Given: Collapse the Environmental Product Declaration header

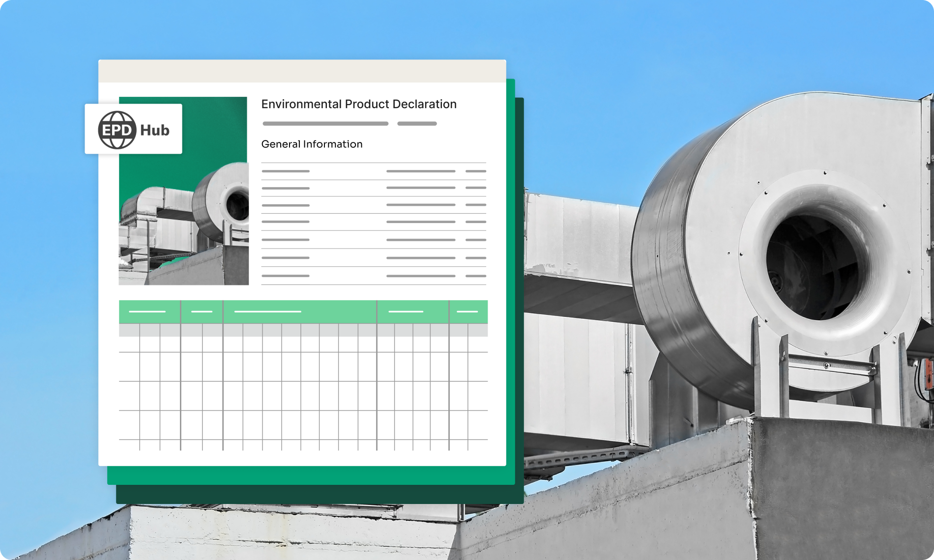Looking at the screenshot, I should 359,104.
